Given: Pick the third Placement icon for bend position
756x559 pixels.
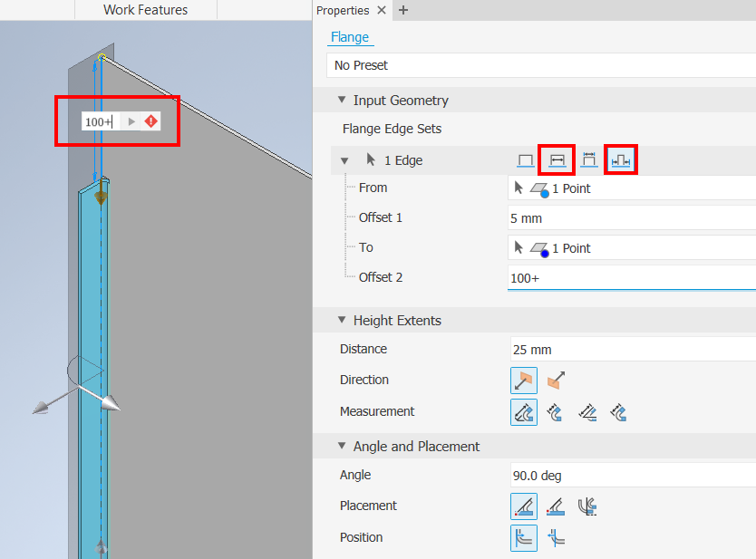Looking at the screenshot, I should (x=587, y=506).
